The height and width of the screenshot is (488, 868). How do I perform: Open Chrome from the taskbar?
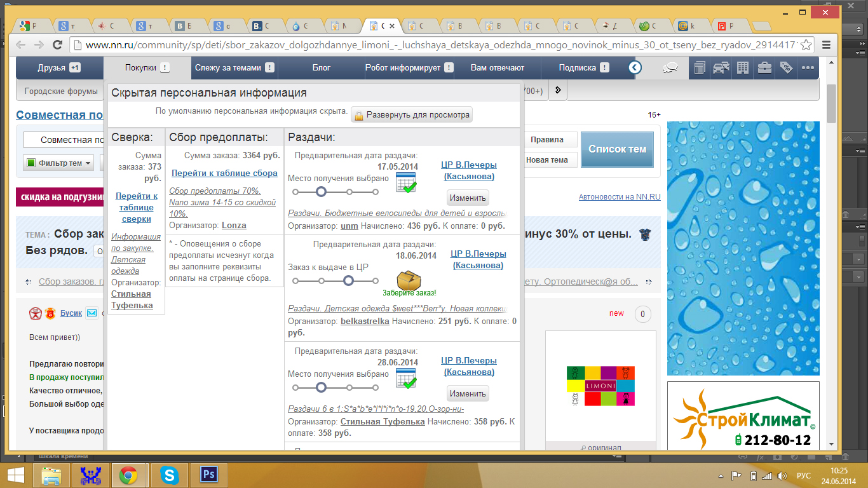(x=128, y=475)
